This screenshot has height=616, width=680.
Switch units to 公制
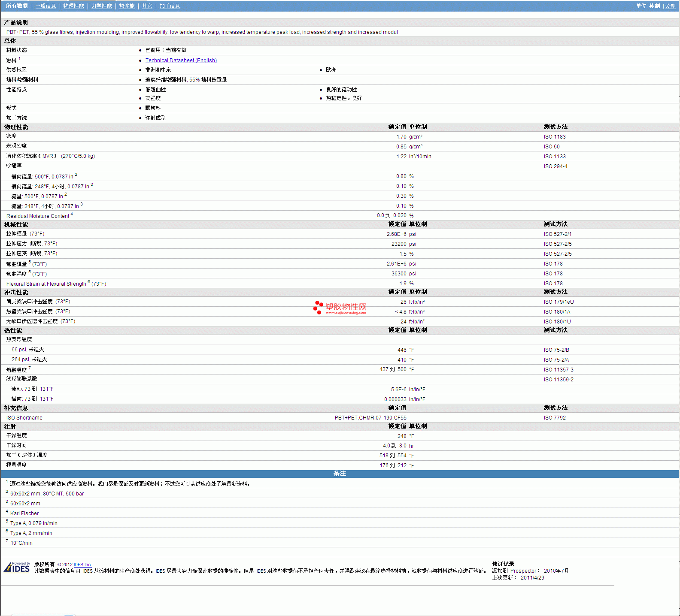(x=670, y=6)
